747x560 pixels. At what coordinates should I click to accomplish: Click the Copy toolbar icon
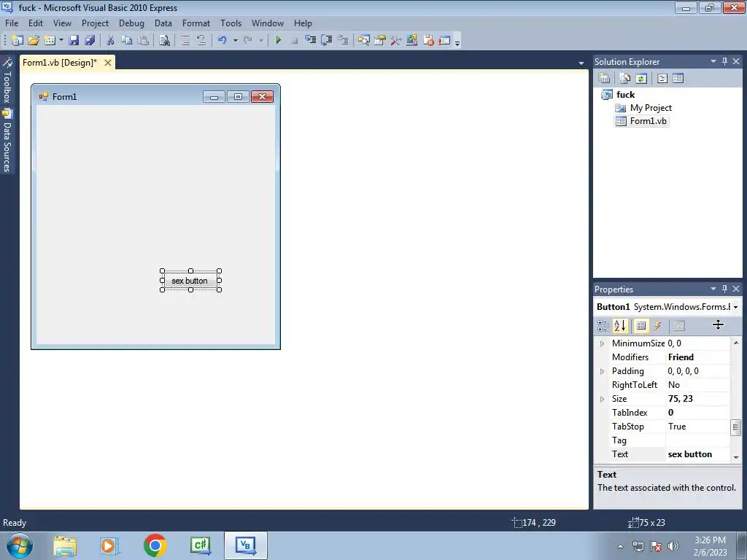tap(126, 41)
